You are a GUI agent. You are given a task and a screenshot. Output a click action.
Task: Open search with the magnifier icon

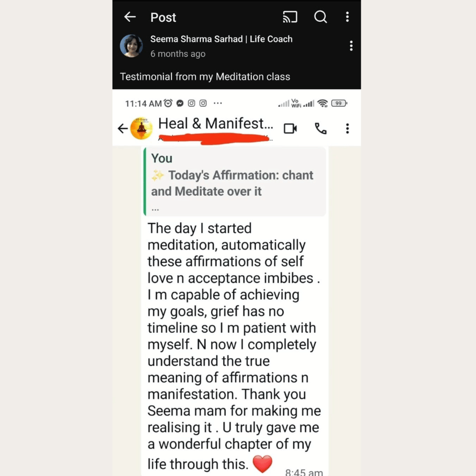321,18
